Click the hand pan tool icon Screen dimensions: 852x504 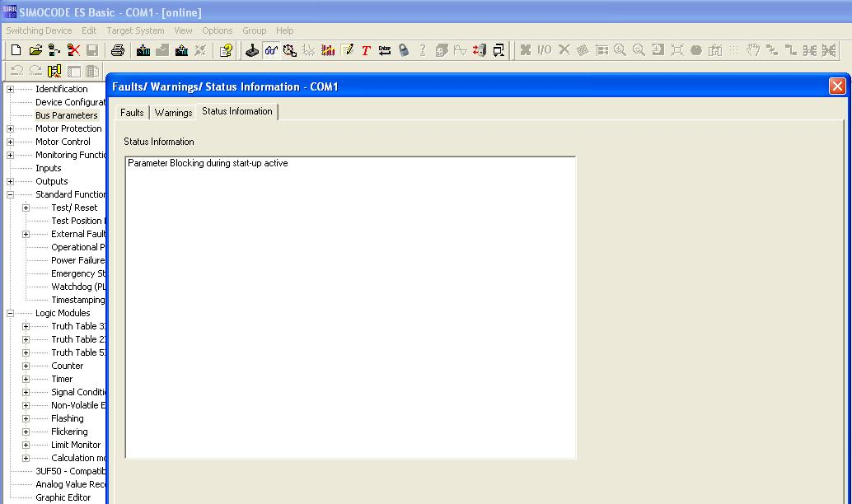click(x=752, y=50)
